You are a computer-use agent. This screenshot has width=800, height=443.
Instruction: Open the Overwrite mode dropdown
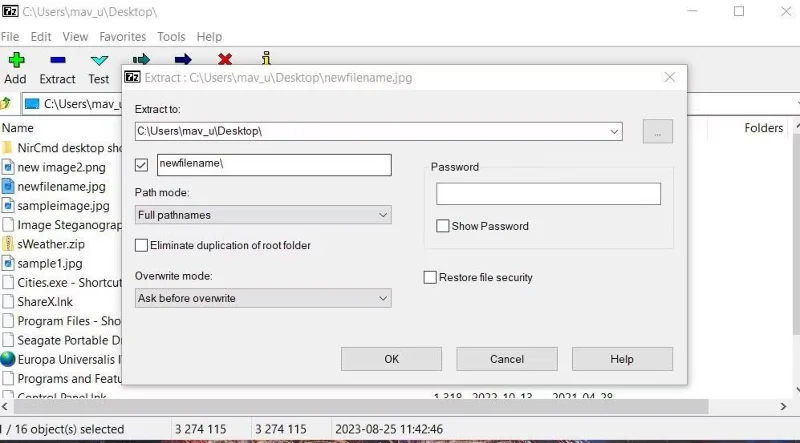pos(263,298)
